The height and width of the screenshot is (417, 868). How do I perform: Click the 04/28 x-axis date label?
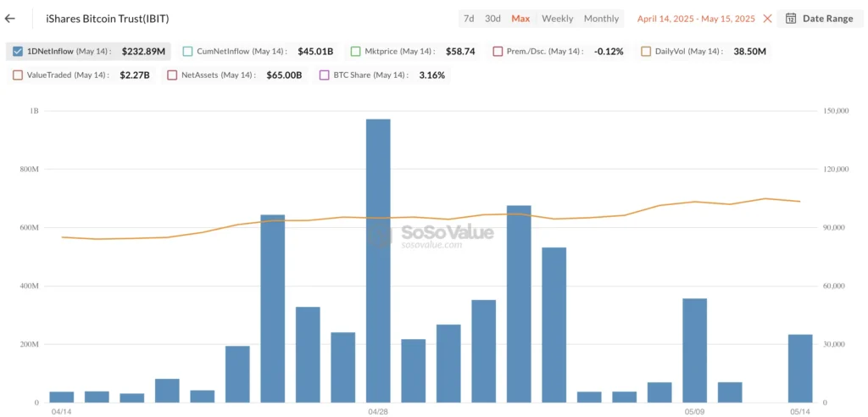pyautogui.click(x=378, y=412)
